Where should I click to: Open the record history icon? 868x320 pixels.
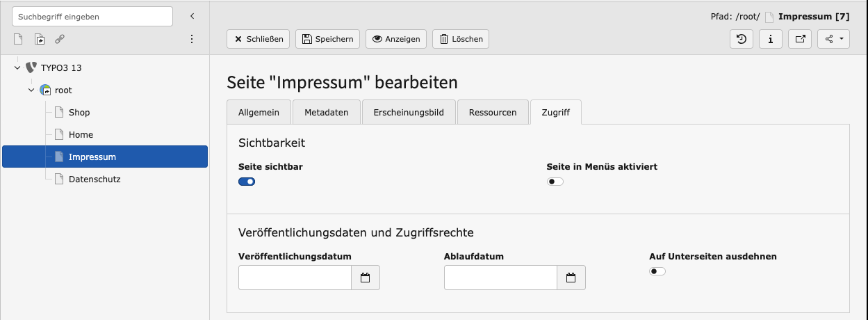742,39
